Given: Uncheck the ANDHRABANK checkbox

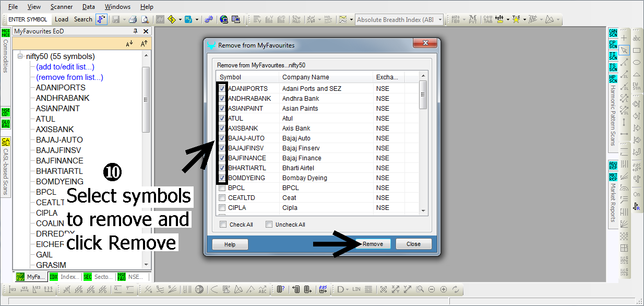Looking at the screenshot, I should (222, 98).
